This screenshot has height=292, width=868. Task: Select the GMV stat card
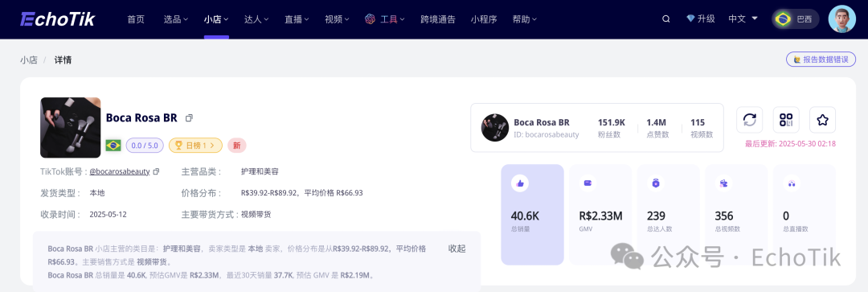pyautogui.click(x=600, y=215)
